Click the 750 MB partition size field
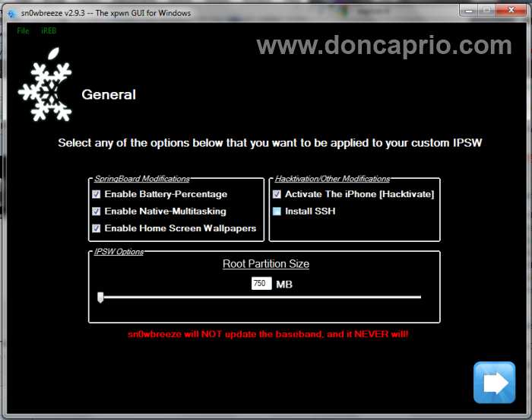Screen dimensions: 532x420 click(x=261, y=283)
